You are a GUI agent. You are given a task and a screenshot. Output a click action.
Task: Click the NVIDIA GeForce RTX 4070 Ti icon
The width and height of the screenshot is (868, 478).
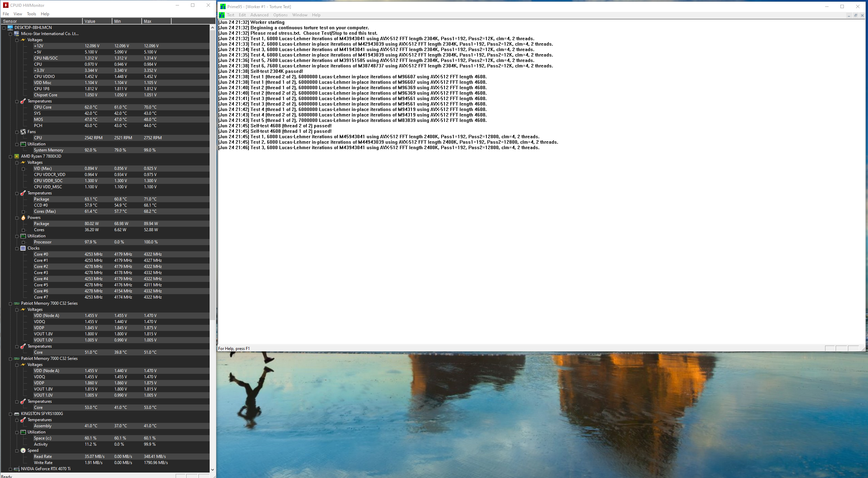[x=17, y=469]
